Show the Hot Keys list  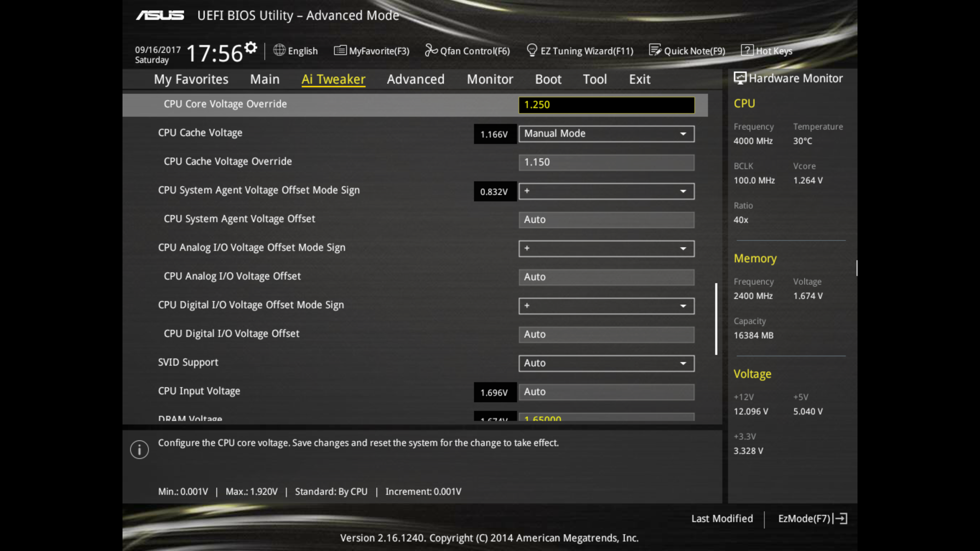767,51
